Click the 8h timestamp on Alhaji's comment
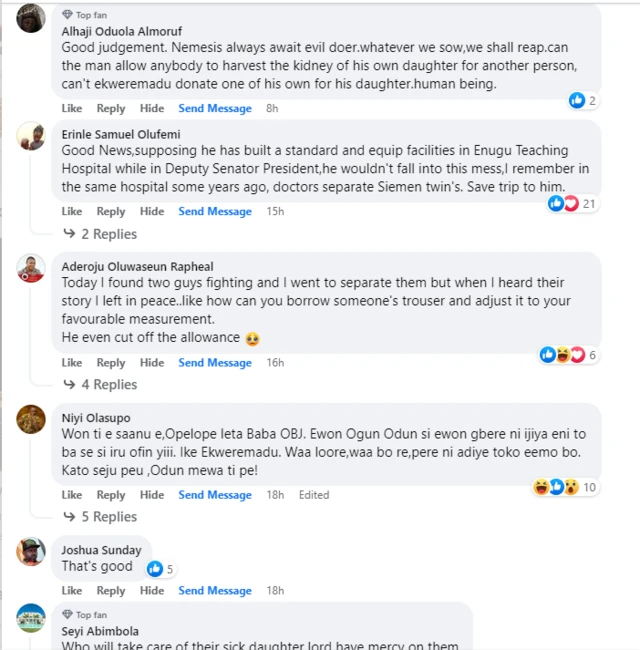 pos(272,108)
